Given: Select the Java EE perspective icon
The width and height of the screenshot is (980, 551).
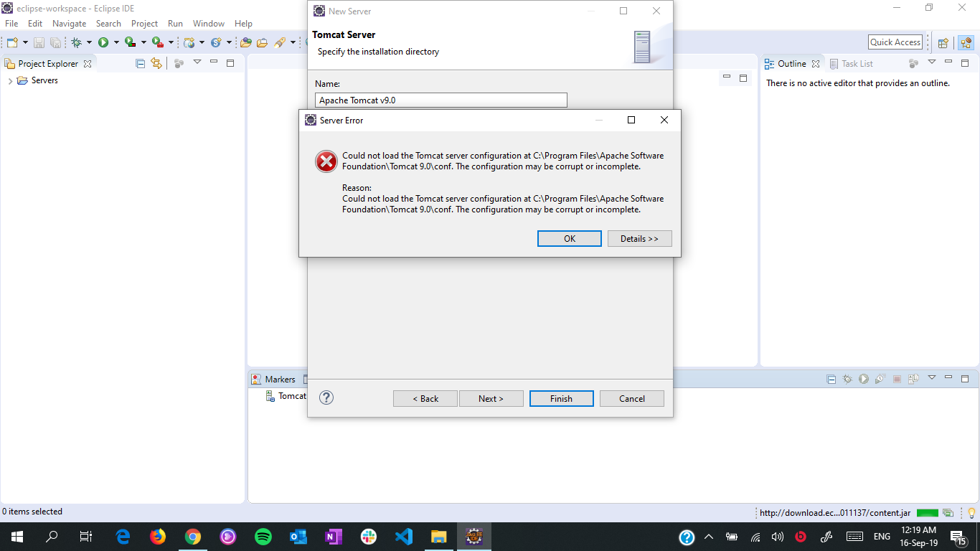Looking at the screenshot, I should 966,42.
